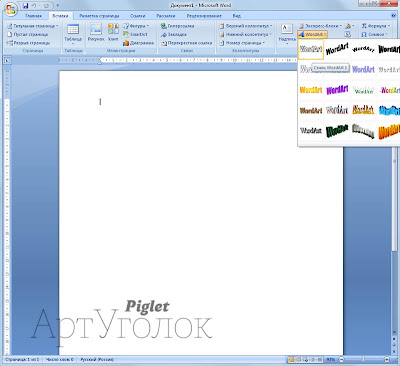
Task: Click the insert object icon below drop cap
Action: pyautogui.click(x=348, y=34)
